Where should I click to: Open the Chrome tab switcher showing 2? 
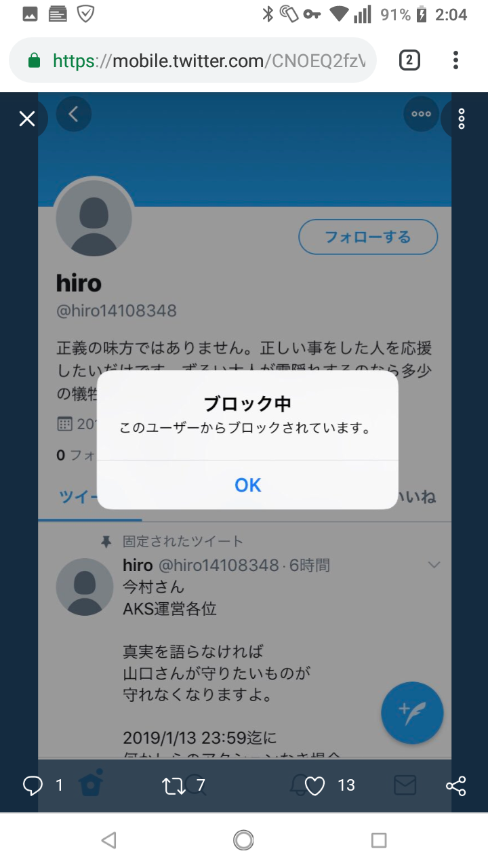click(x=409, y=60)
